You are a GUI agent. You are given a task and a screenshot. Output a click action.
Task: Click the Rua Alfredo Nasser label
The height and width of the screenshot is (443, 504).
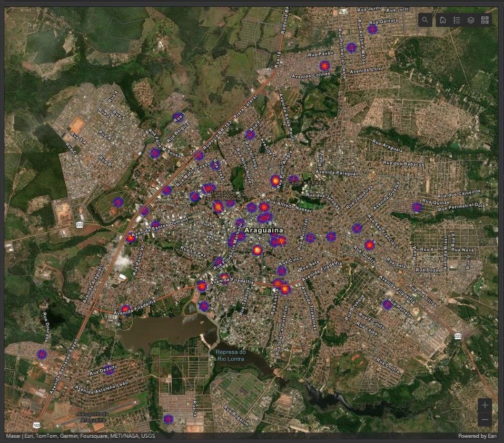pos(289,206)
